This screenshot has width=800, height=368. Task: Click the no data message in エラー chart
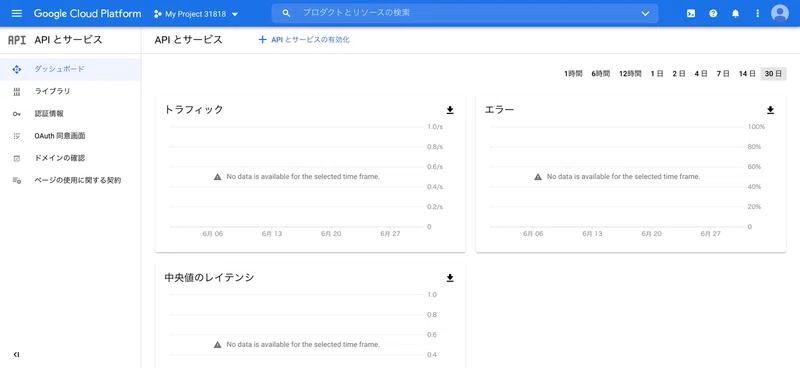click(x=617, y=177)
